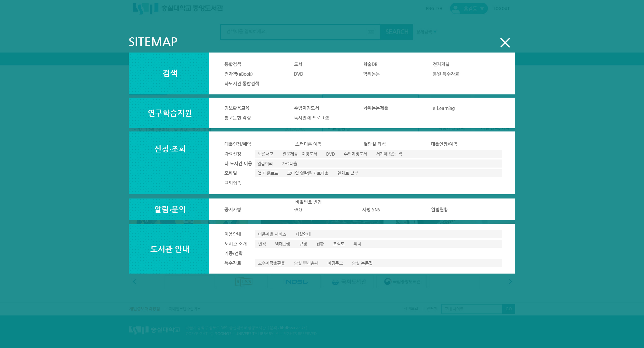Open 알림현황 link
Viewport: 644px width, 348px height.
440,210
